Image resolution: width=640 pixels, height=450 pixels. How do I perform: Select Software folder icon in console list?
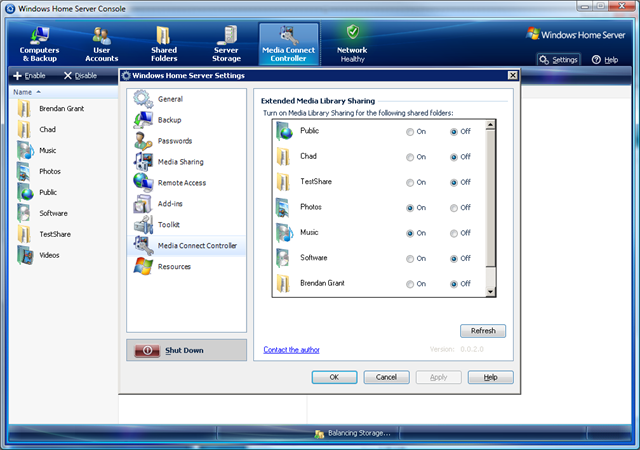24,213
